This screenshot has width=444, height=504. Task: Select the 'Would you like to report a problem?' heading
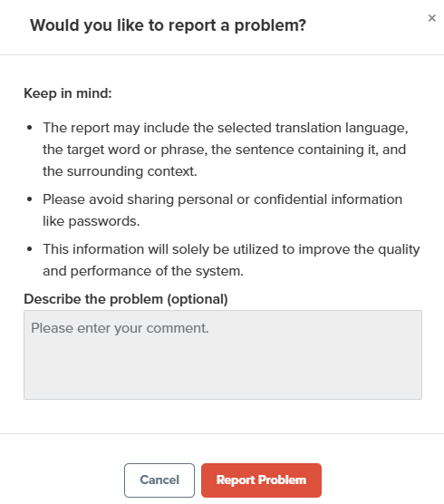pos(168,25)
